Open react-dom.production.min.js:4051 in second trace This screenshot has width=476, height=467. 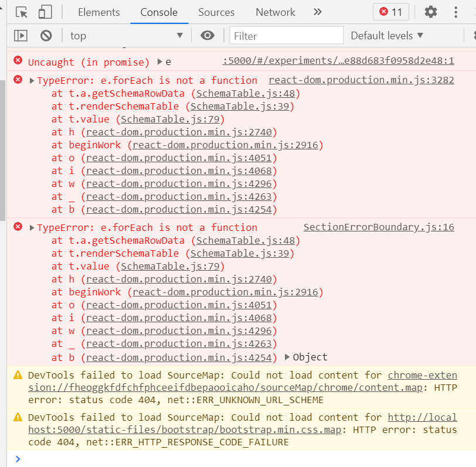(x=179, y=305)
